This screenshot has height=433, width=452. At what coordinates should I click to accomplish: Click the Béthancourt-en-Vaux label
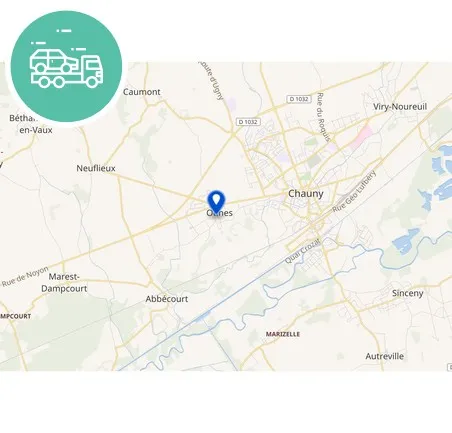[x=31, y=124]
